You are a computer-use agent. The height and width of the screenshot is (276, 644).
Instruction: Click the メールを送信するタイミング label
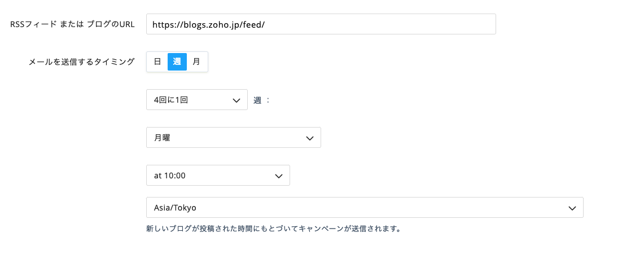[x=81, y=62]
